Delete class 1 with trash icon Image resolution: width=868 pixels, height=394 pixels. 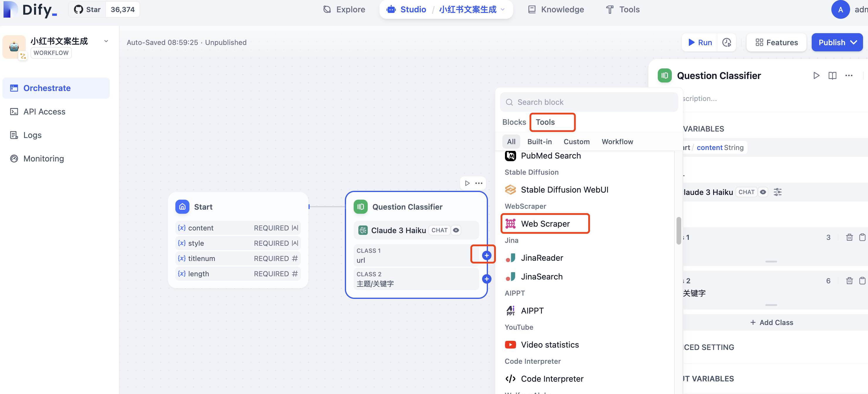(850, 238)
